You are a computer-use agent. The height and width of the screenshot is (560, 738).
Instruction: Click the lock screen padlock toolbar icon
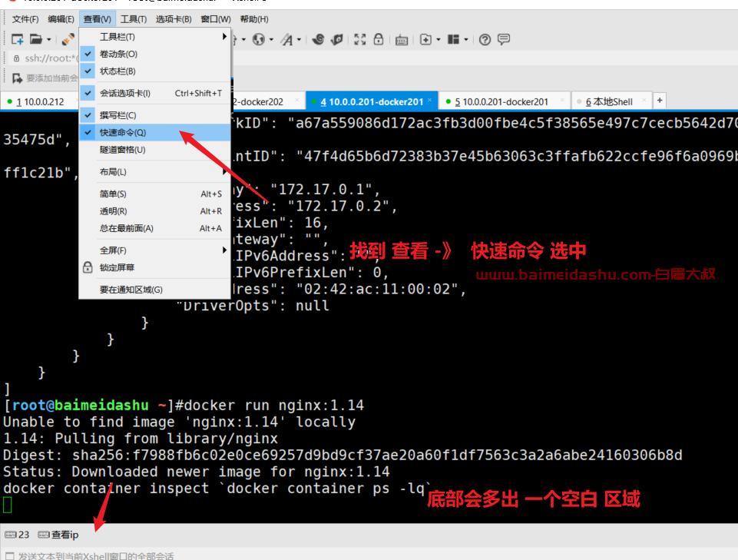[x=379, y=39]
